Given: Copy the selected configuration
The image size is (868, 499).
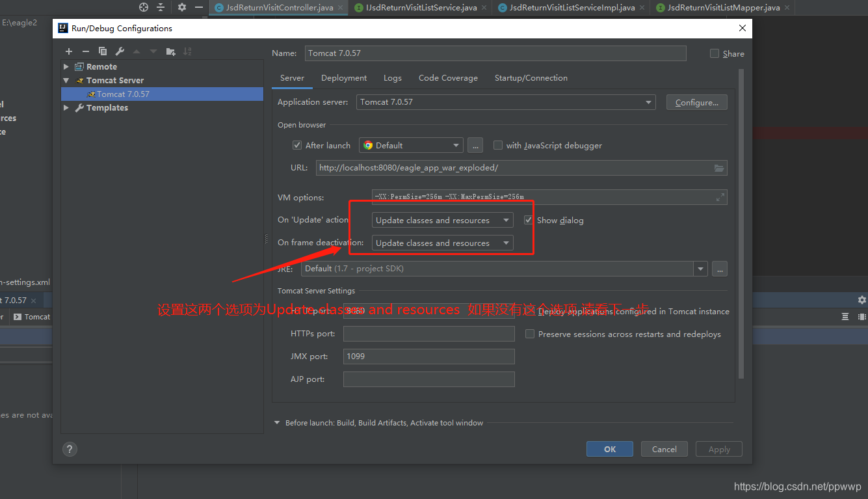Looking at the screenshot, I should 103,51.
